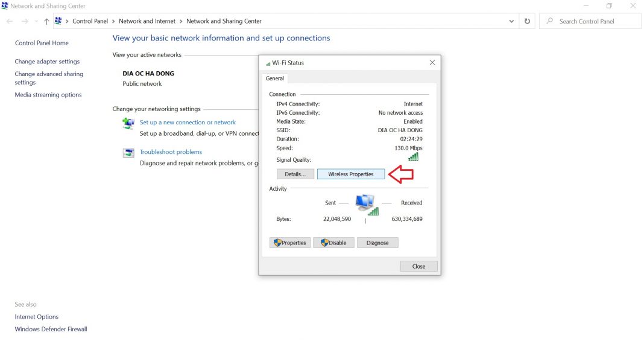Click the Forward navigation arrow
Viewport: 644px width, 341px height.
pyautogui.click(x=25, y=21)
